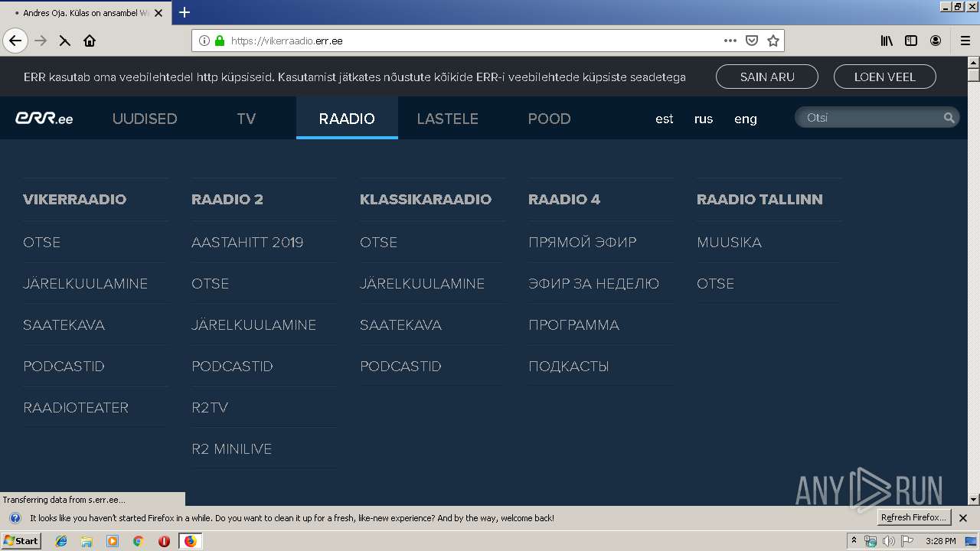Open OTSE under Vikerraadio
Image resolution: width=980 pixels, height=551 pixels.
point(41,242)
